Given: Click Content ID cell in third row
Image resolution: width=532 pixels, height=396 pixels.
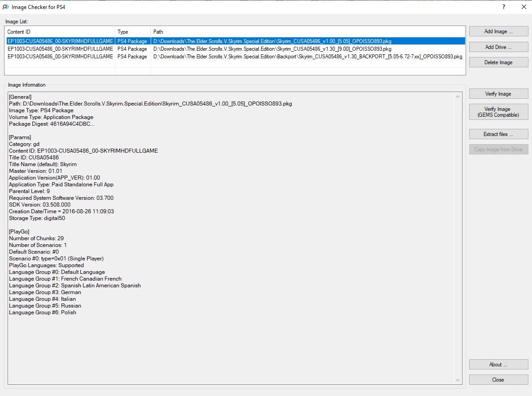Looking at the screenshot, I should tap(60, 57).
